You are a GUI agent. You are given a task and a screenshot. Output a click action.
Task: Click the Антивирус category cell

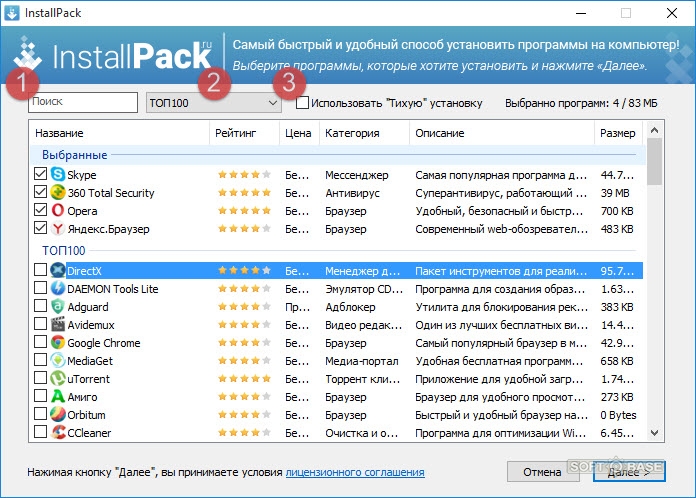[x=352, y=193]
